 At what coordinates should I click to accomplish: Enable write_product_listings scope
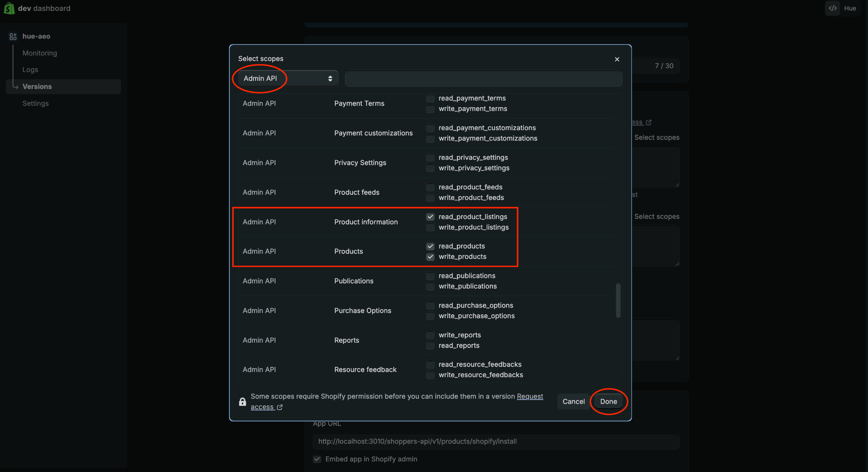click(430, 228)
